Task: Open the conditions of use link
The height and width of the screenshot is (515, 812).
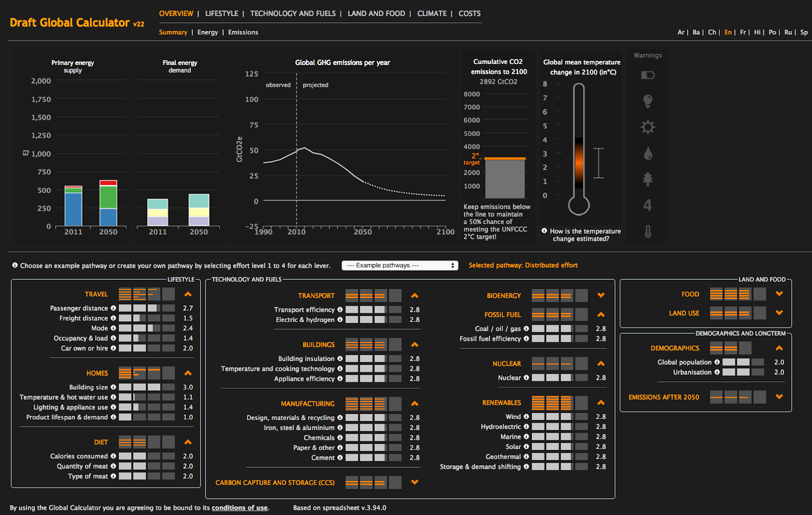Action: (240, 508)
